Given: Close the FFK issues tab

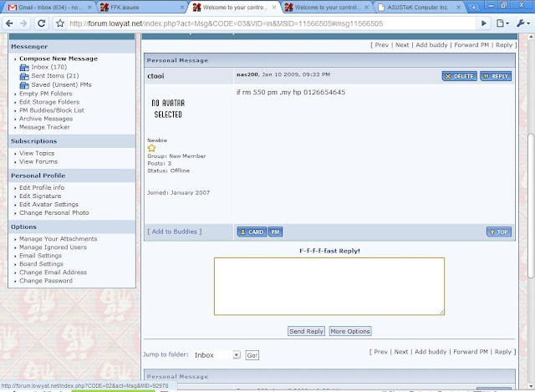Looking at the screenshot, I should [182, 8].
